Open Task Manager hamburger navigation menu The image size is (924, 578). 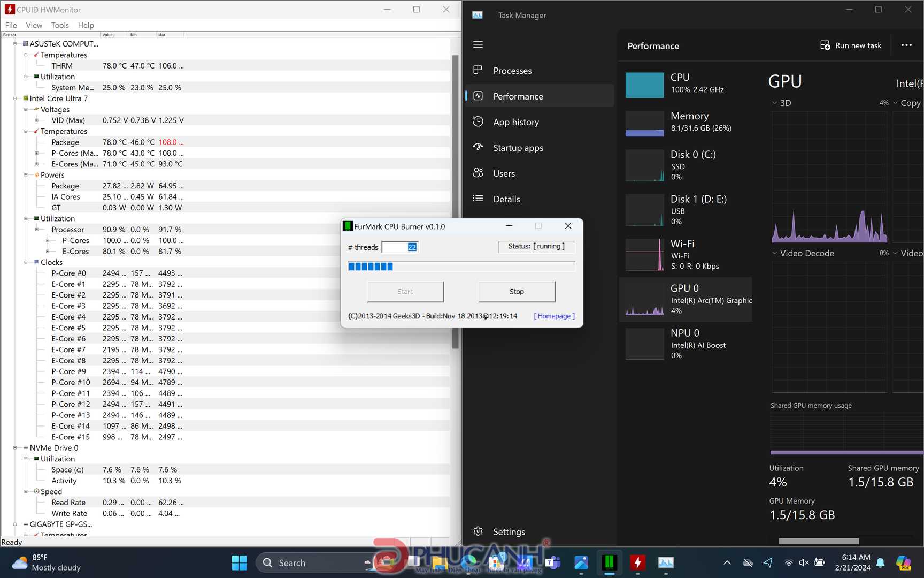478,44
